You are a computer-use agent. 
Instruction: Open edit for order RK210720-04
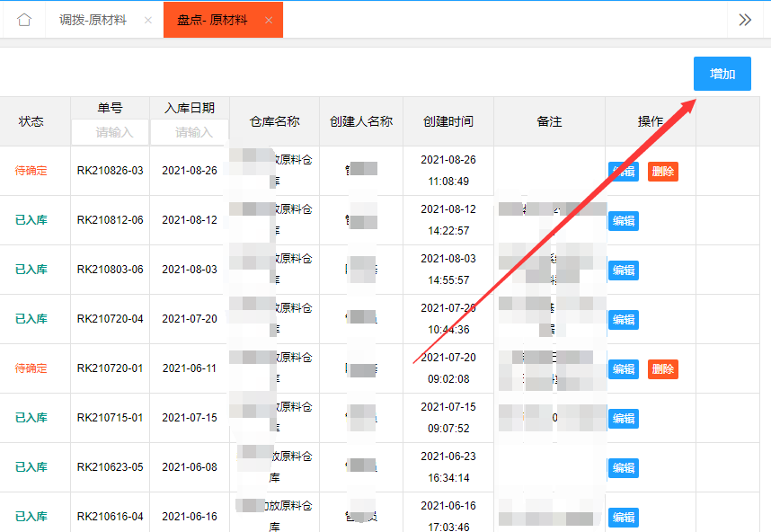[x=624, y=319]
